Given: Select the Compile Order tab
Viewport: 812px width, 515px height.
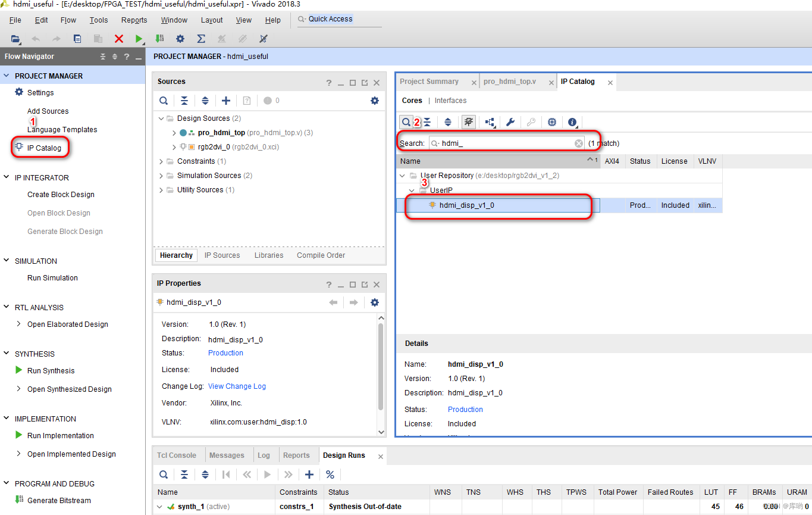Looking at the screenshot, I should click(x=321, y=255).
